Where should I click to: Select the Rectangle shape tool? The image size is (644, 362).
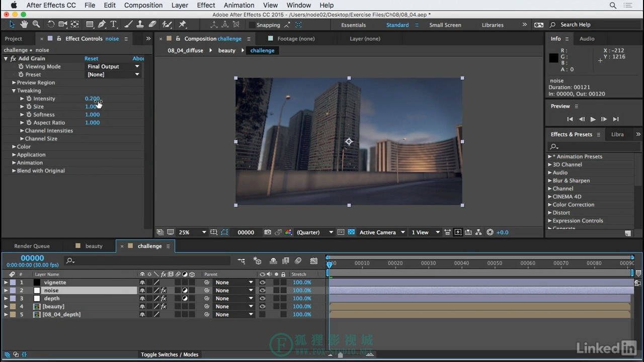click(x=90, y=24)
